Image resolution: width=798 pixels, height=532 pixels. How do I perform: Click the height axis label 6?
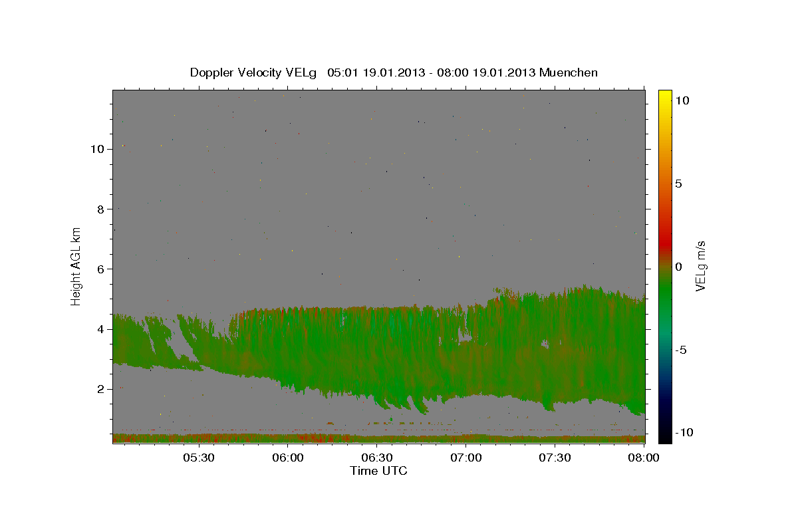click(101, 269)
